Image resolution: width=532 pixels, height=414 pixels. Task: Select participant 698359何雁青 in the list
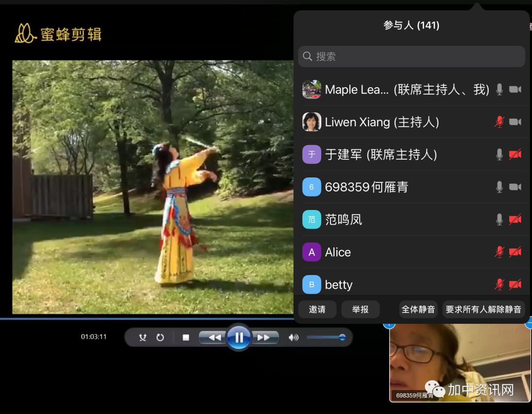[x=366, y=187]
